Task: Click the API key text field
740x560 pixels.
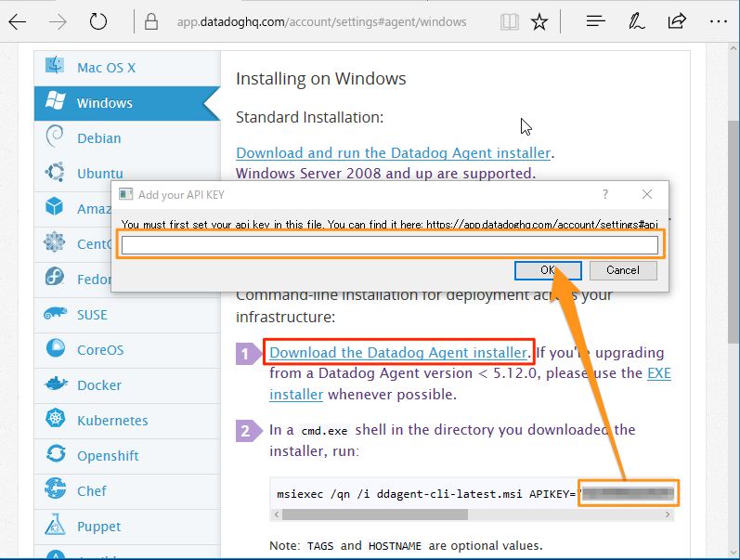Action: (x=390, y=245)
